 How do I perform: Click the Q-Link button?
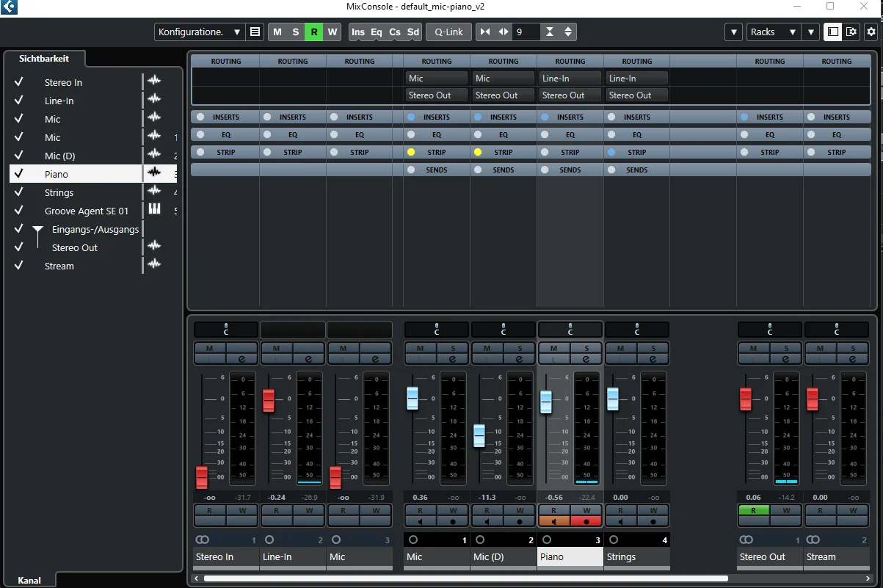coord(448,32)
